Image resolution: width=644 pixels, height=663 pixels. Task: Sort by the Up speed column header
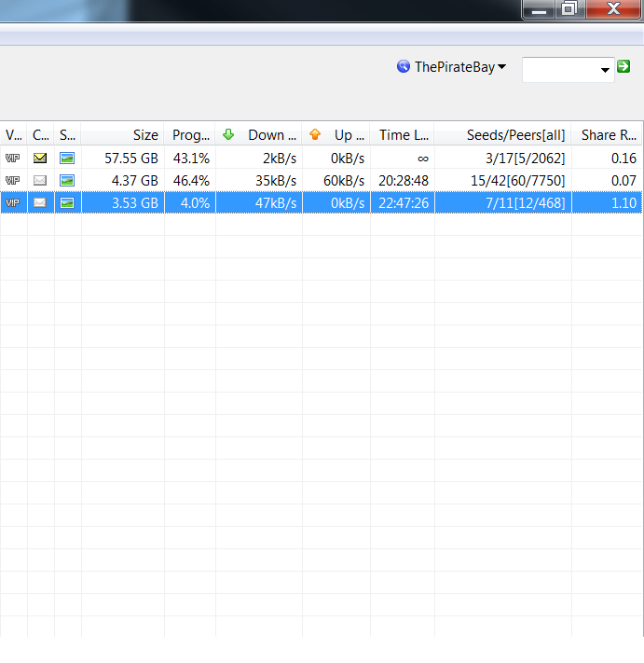click(x=336, y=134)
